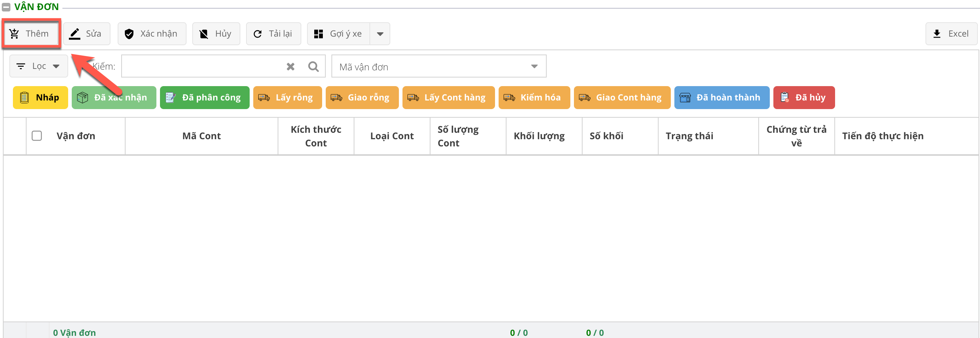The height and width of the screenshot is (338, 980).
Task: Click the Hủy cancel icon
Action: click(x=204, y=34)
